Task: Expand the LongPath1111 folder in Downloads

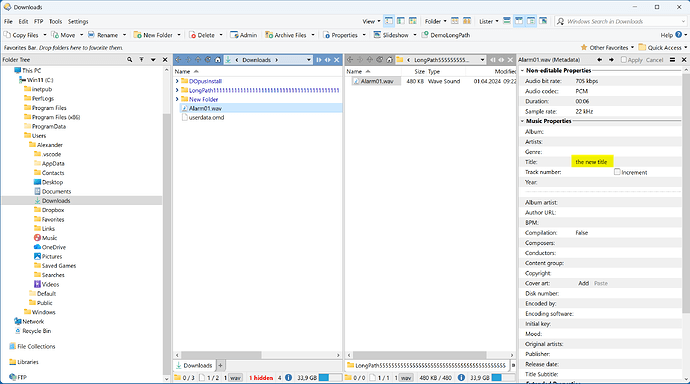Action: [177, 90]
